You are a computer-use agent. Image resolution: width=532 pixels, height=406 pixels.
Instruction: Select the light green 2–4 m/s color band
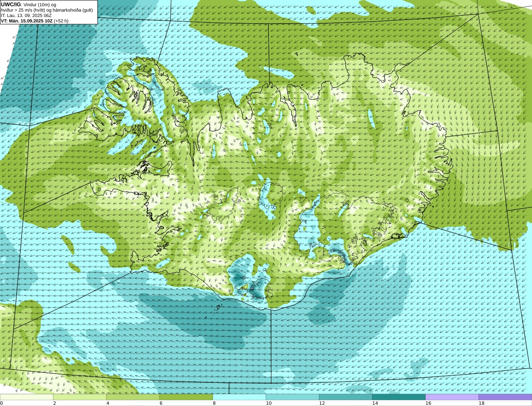(80, 397)
